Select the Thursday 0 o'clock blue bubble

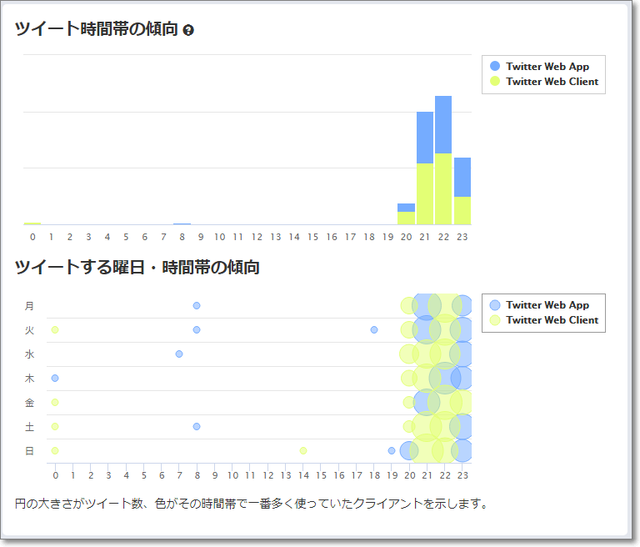[x=55, y=378]
